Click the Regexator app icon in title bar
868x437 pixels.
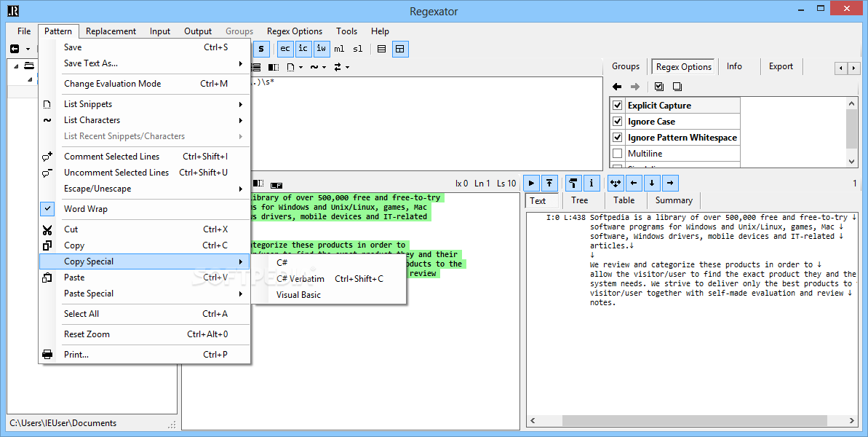tap(14, 10)
